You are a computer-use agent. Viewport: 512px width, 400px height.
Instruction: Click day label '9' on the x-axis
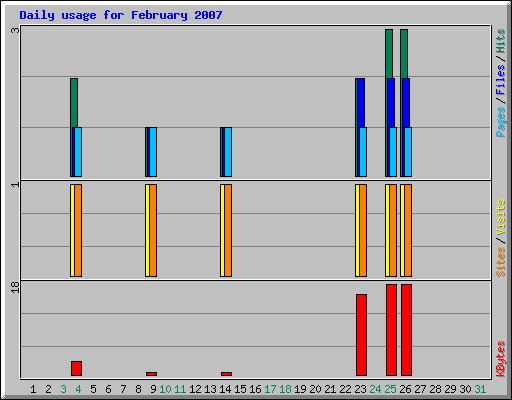[x=153, y=389]
